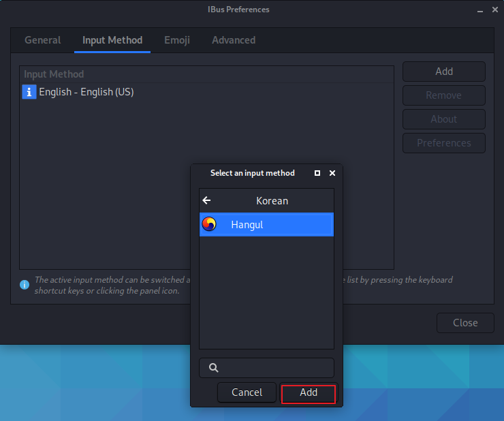
Task: Click Add button in IBus Preferences window
Action: click(x=444, y=72)
